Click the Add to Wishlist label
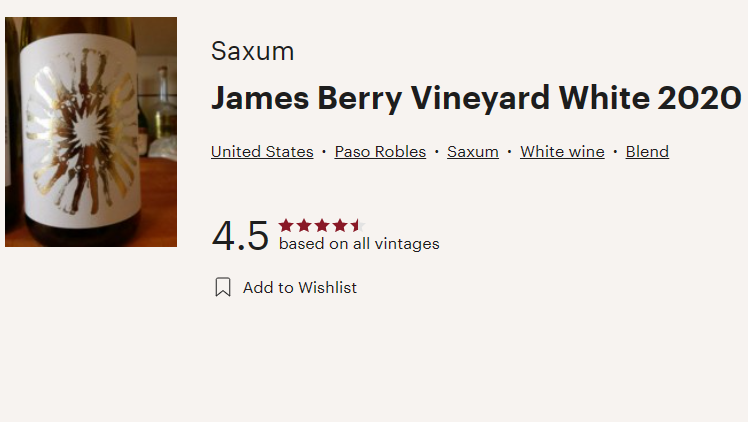Viewport: 748px width, 422px height. (300, 288)
